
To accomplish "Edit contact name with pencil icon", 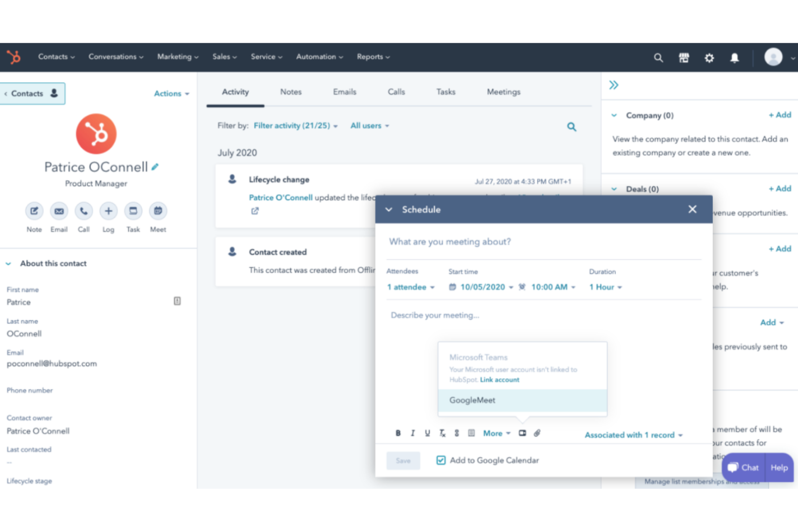I will pyautogui.click(x=155, y=167).
